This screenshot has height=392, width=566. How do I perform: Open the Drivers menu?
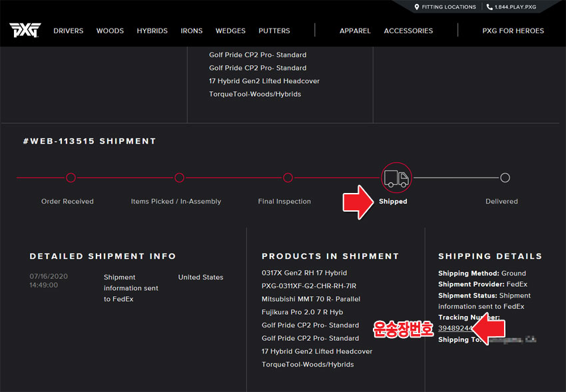tap(68, 31)
